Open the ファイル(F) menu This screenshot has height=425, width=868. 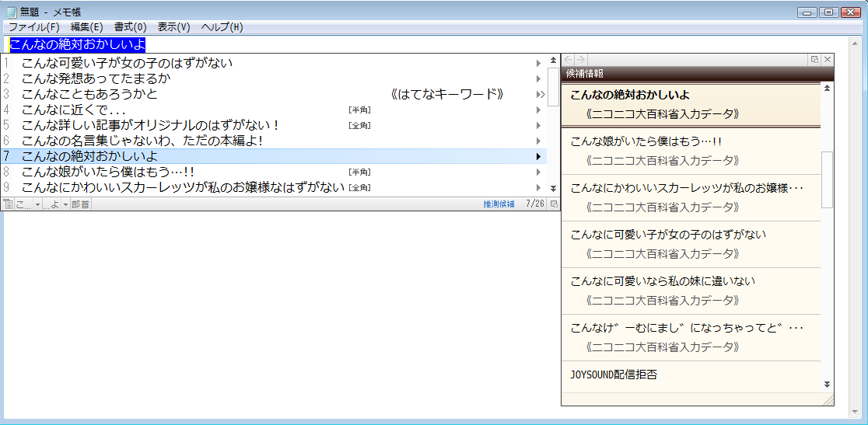(x=33, y=27)
